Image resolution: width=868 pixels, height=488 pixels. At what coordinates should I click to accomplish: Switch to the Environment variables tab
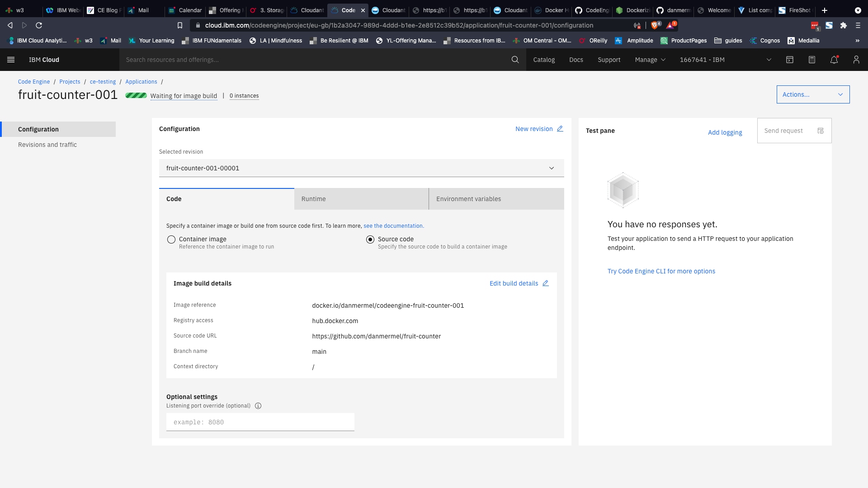pyautogui.click(x=496, y=199)
